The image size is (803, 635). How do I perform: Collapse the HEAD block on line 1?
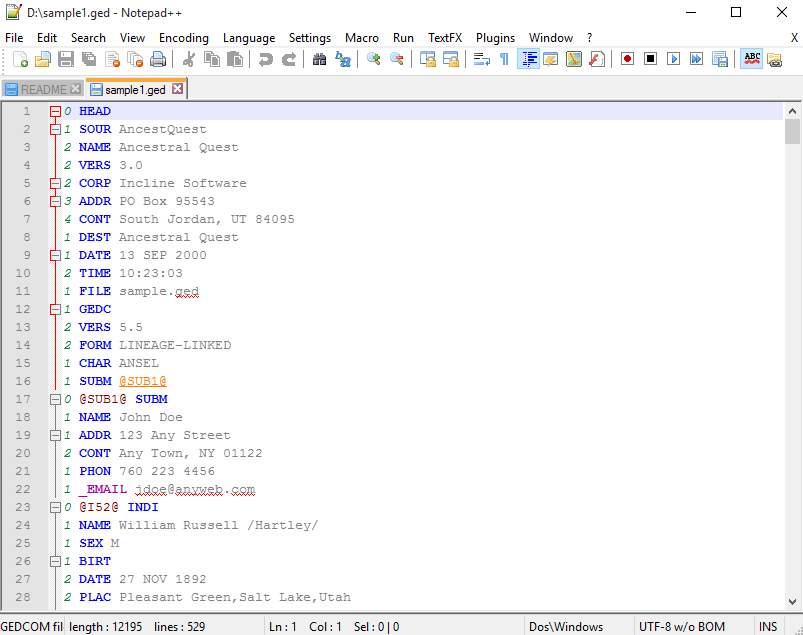pyautogui.click(x=55, y=111)
